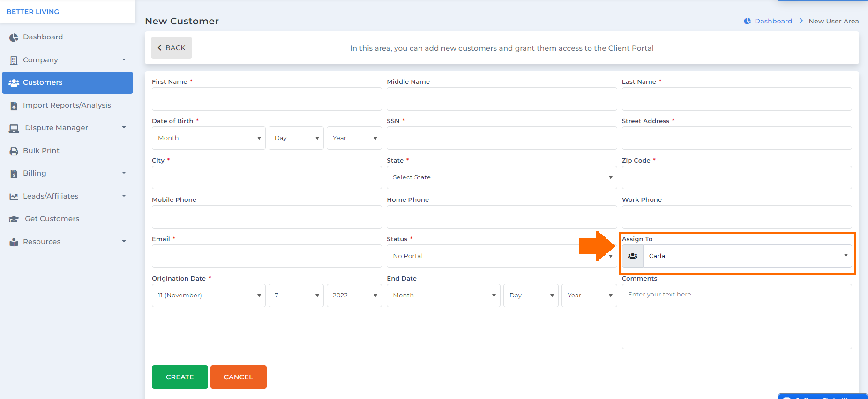Image resolution: width=868 pixels, height=399 pixels.
Task: Click the Import Reports file icon
Action: [x=14, y=106]
